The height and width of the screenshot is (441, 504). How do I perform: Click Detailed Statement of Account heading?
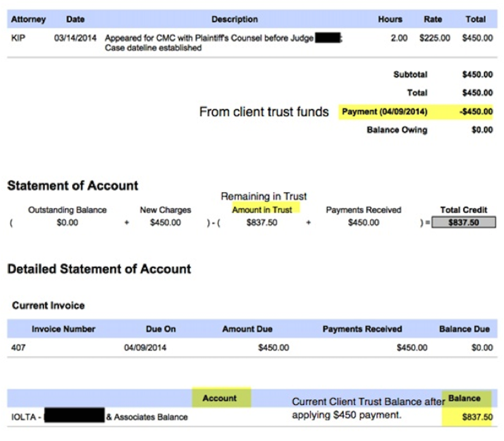coord(99,269)
